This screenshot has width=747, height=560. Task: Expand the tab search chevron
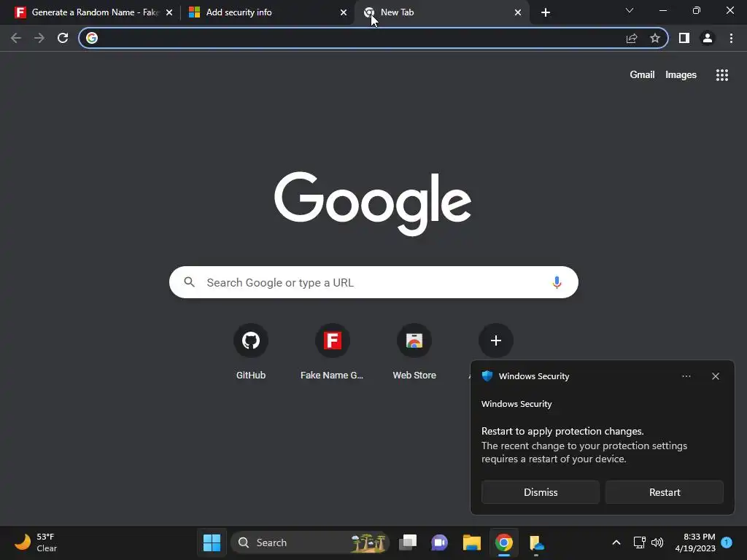630,10
